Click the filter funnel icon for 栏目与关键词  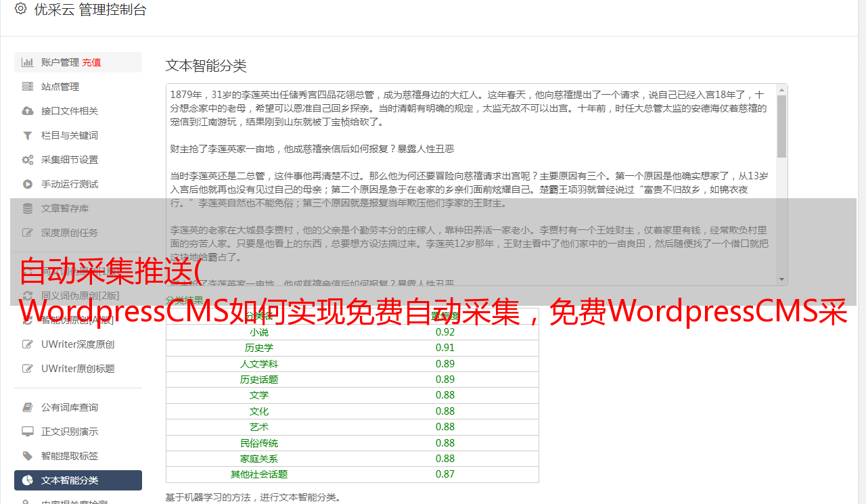point(28,135)
